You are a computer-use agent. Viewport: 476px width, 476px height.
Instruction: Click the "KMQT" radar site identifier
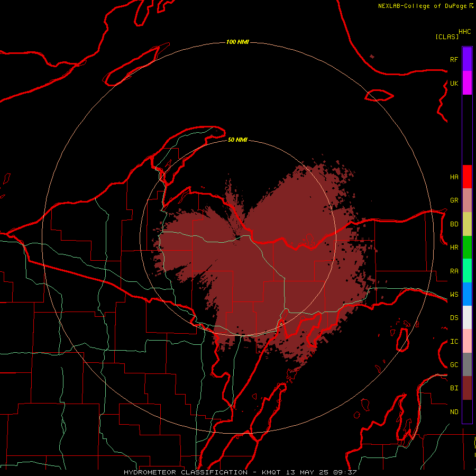tap(271, 472)
